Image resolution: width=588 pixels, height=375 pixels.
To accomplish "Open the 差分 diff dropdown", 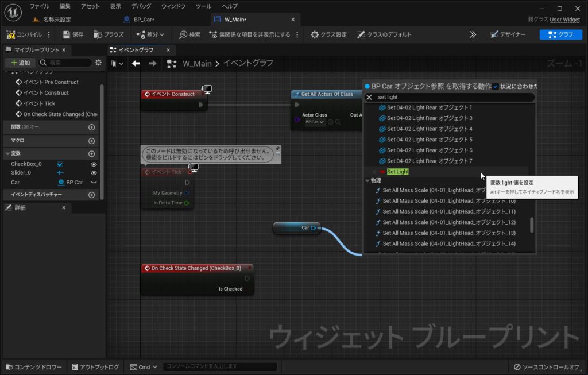I will tap(150, 34).
